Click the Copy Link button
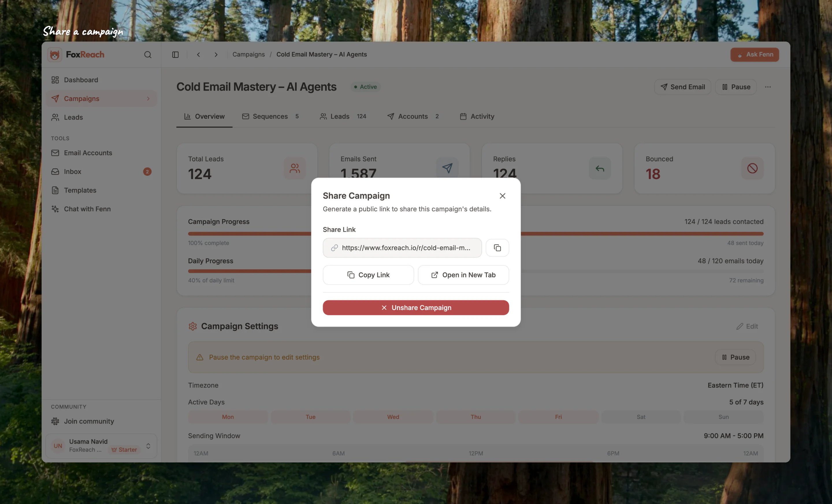Screen dimensions: 832x504 (368, 275)
